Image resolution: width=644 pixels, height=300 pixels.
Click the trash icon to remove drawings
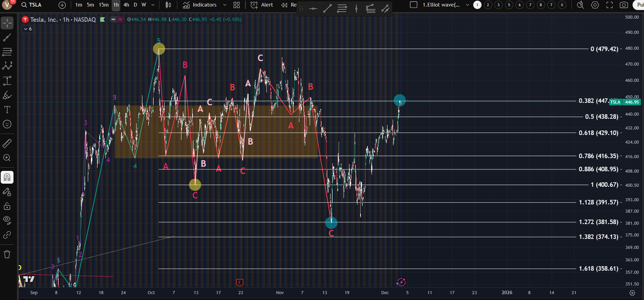(x=7, y=254)
